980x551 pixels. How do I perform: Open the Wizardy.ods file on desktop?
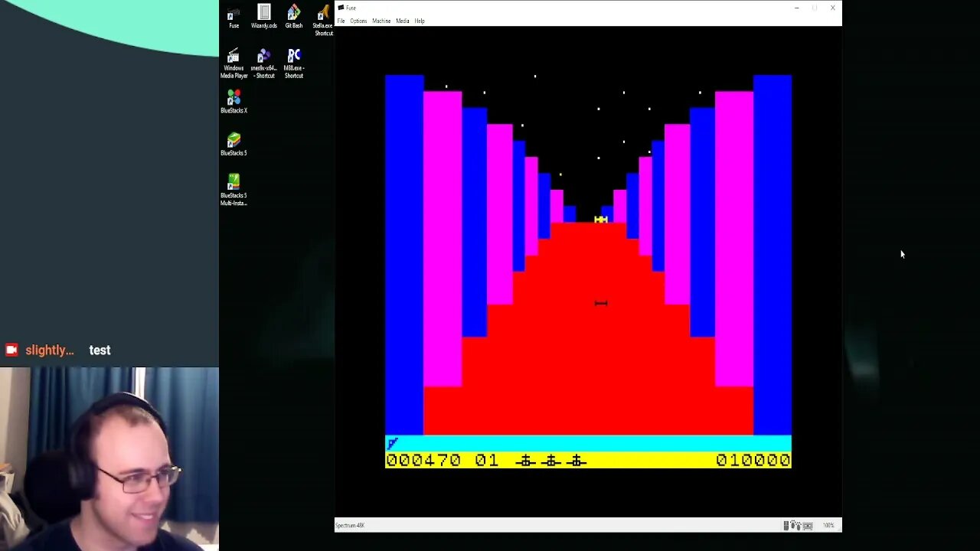point(264,17)
